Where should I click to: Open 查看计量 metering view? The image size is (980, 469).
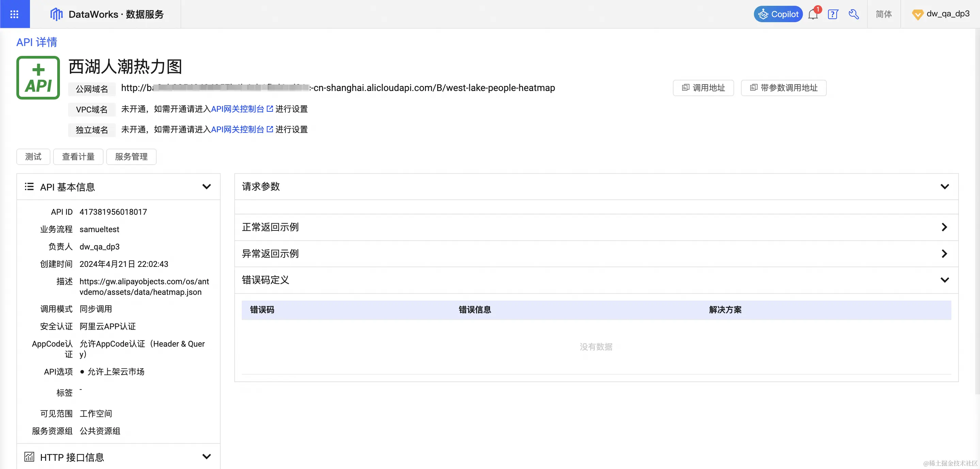pos(78,156)
